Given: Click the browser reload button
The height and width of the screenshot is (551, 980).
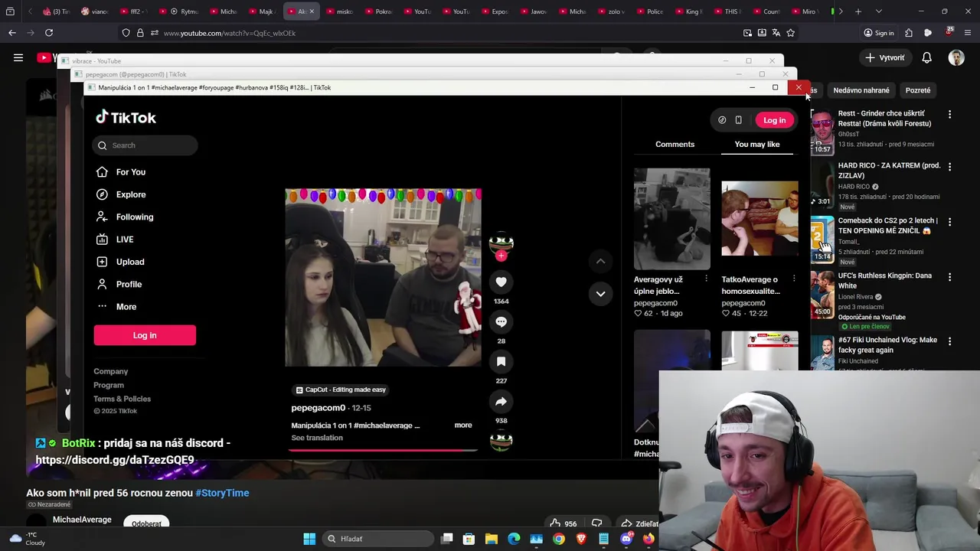Looking at the screenshot, I should click(x=49, y=33).
